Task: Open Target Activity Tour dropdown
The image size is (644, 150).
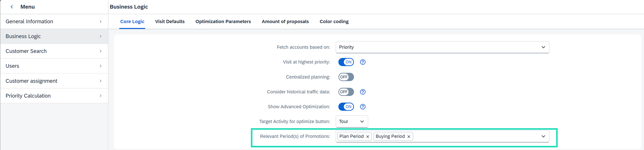Action: [352, 121]
